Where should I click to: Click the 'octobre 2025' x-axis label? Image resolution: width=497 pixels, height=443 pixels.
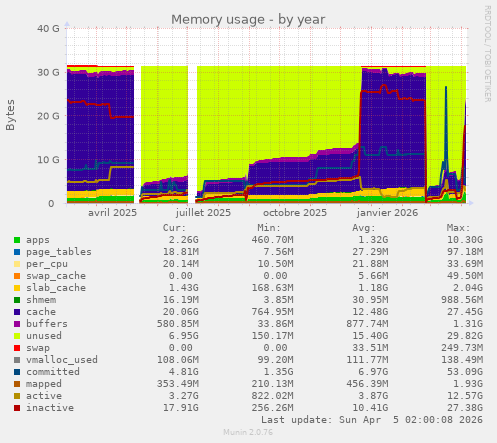pyautogui.click(x=295, y=213)
